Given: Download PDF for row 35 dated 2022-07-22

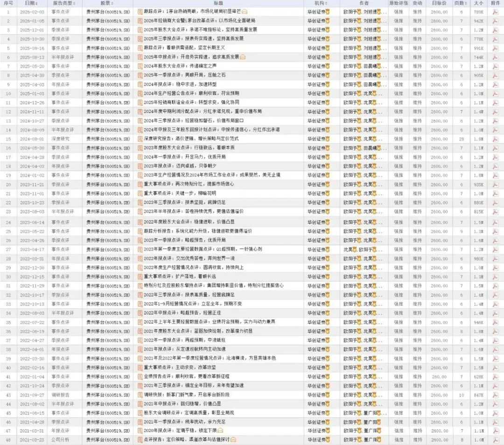Looking at the screenshot, I should (495, 322).
